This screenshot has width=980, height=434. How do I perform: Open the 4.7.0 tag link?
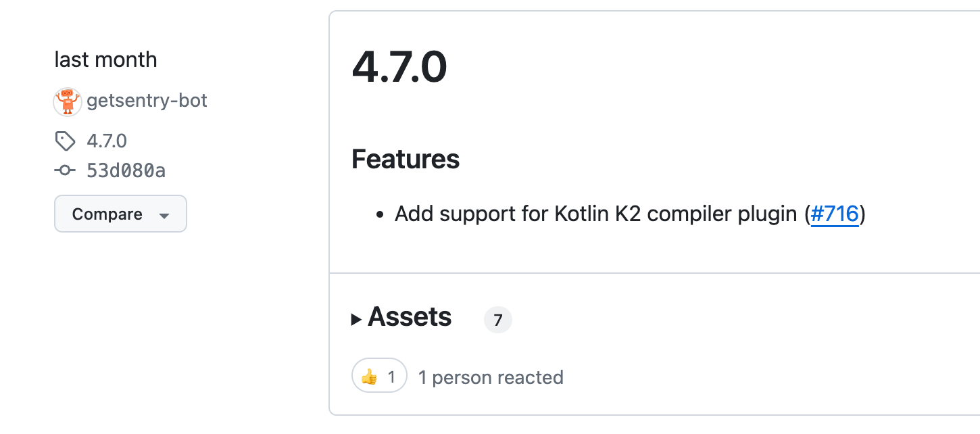pyautogui.click(x=107, y=141)
